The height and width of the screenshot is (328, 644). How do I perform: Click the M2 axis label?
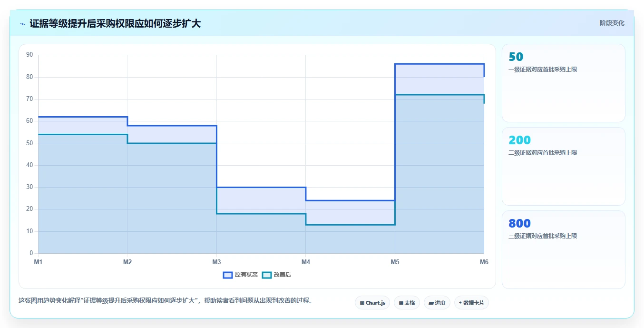click(127, 262)
